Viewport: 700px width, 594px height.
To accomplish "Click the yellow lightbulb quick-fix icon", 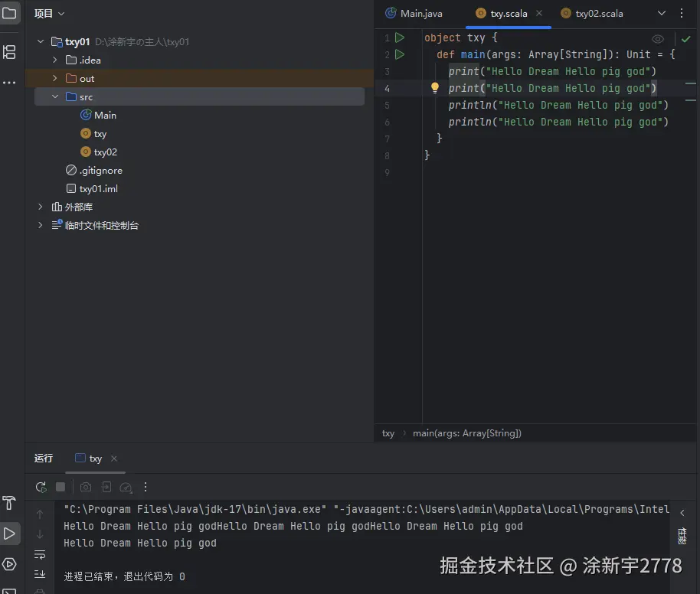I will click(x=435, y=88).
